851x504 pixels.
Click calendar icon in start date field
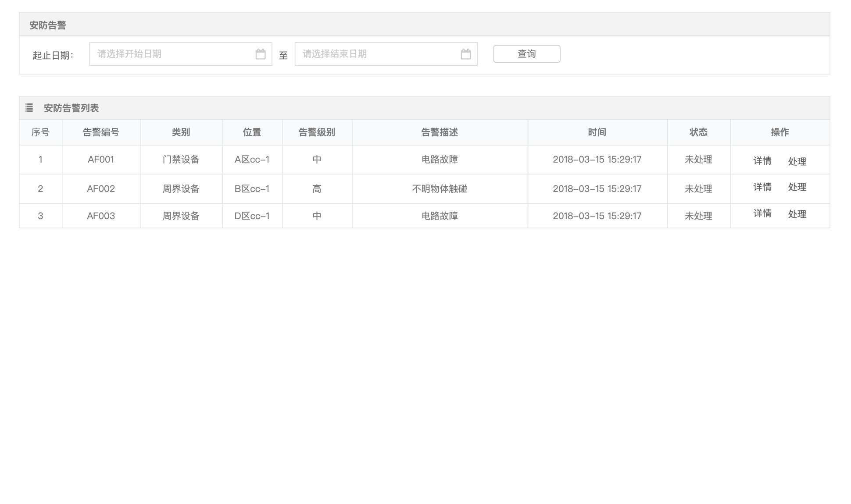point(261,54)
